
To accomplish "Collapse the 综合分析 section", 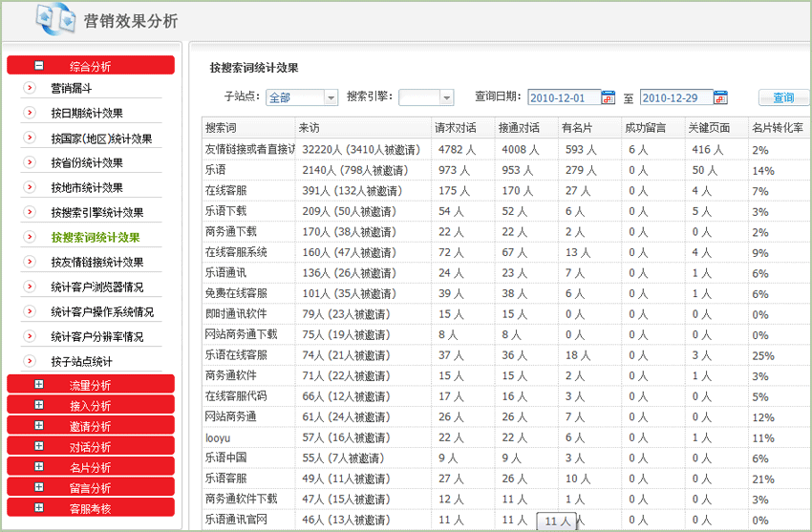I will tap(39, 66).
